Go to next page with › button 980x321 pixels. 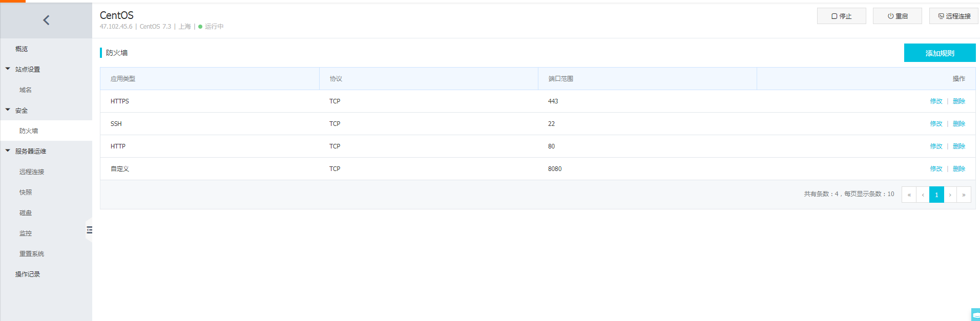tap(950, 195)
